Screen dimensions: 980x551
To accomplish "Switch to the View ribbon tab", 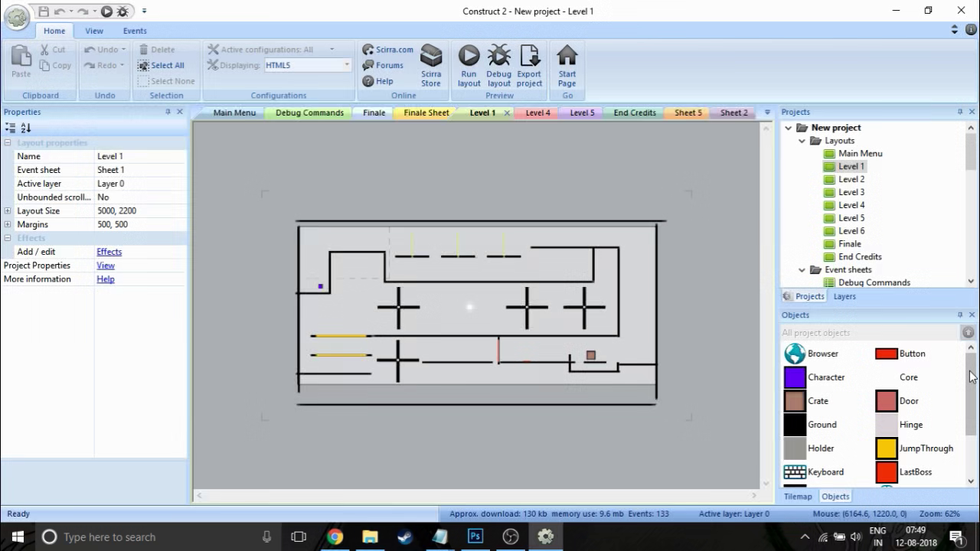I will tap(94, 31).
